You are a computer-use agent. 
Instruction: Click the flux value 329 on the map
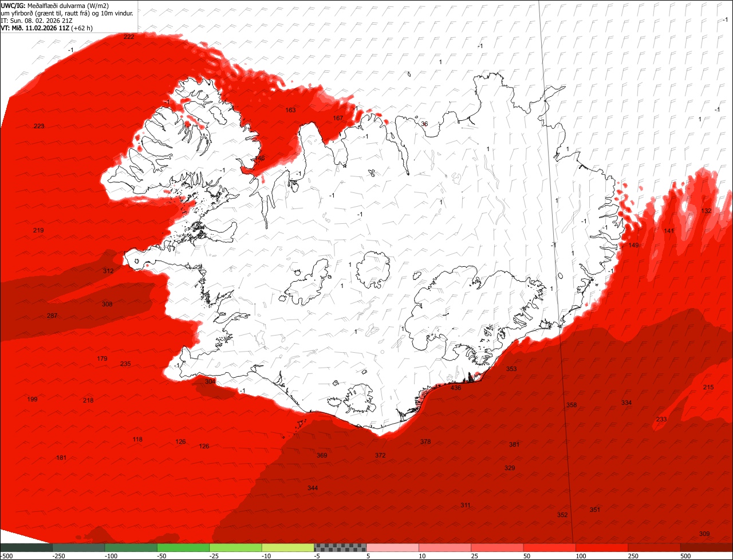[510, 468]
